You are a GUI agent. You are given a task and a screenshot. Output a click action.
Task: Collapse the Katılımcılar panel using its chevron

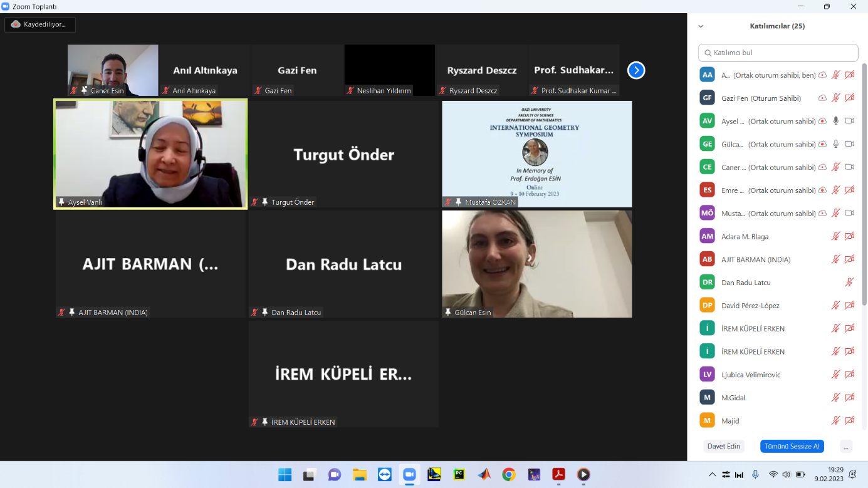point(701,26)
